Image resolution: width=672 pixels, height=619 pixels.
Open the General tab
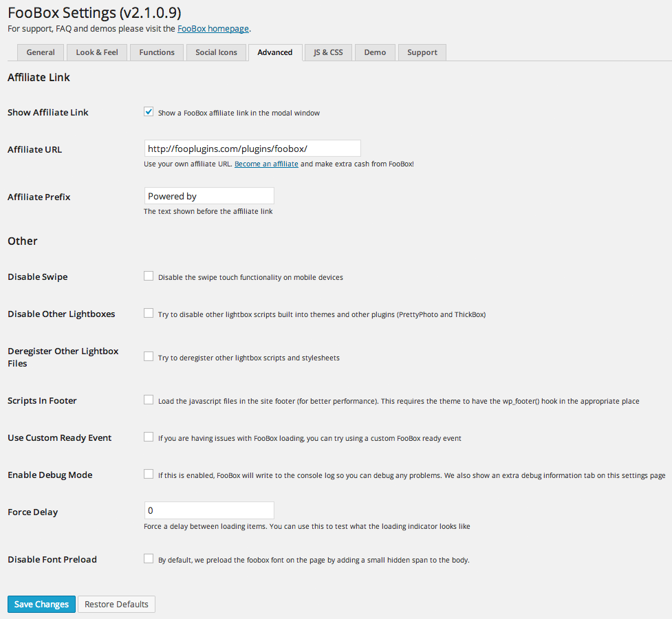tap(41, 52)
